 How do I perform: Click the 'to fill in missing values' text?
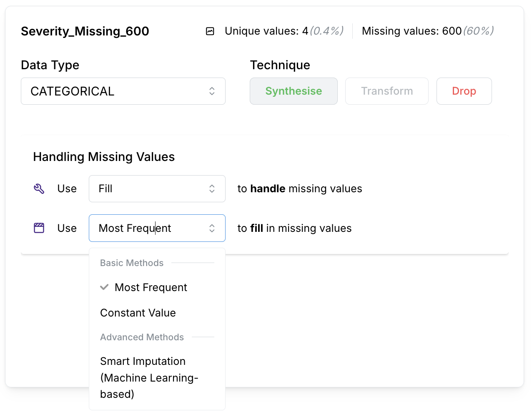(294, 228)
